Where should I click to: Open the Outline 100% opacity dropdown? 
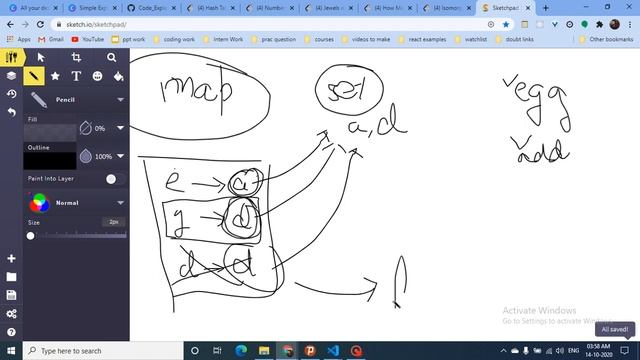pos(120,156)
